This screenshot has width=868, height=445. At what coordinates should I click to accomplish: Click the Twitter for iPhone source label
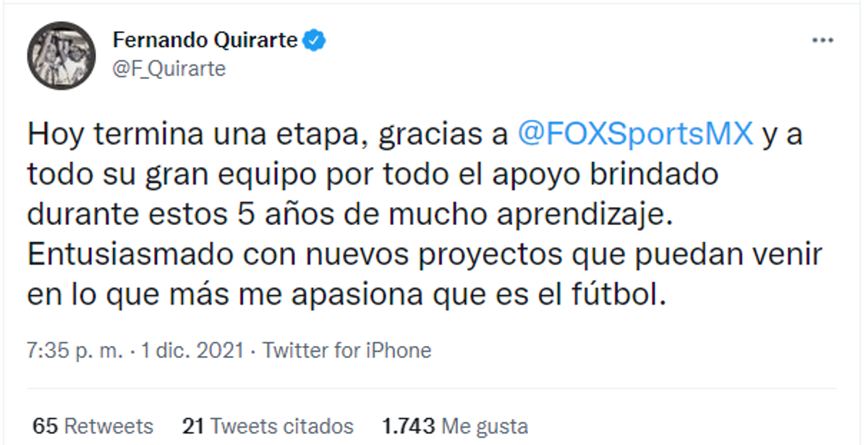pyautogui.click(x=346, y=351)
